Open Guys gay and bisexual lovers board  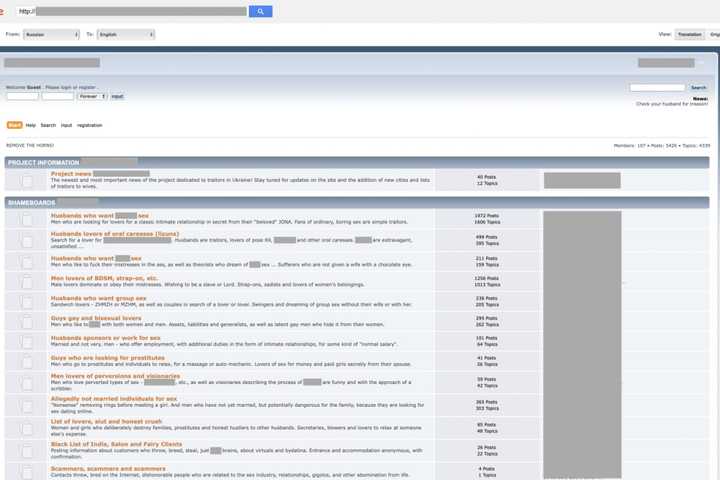coord(96,318)
